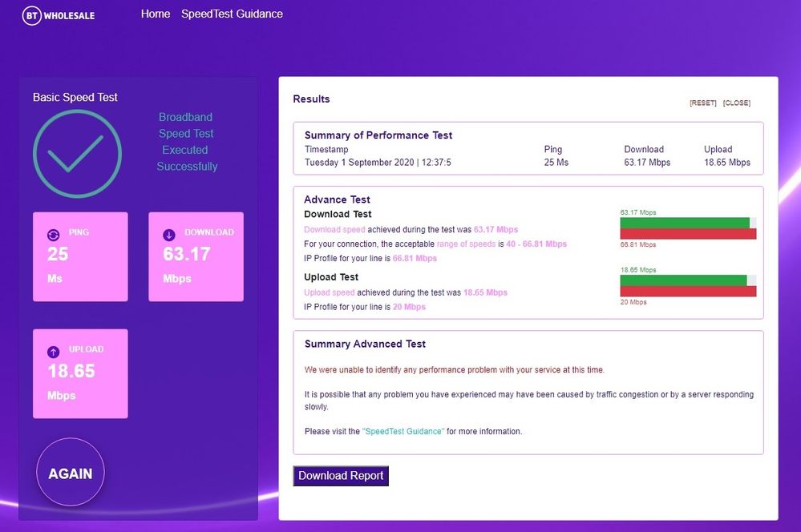Image resolution: width=801 pixels, height=532 pixels.
Task: Click the red 20 Mbps upload profile bar
Action: pos(688,292)
